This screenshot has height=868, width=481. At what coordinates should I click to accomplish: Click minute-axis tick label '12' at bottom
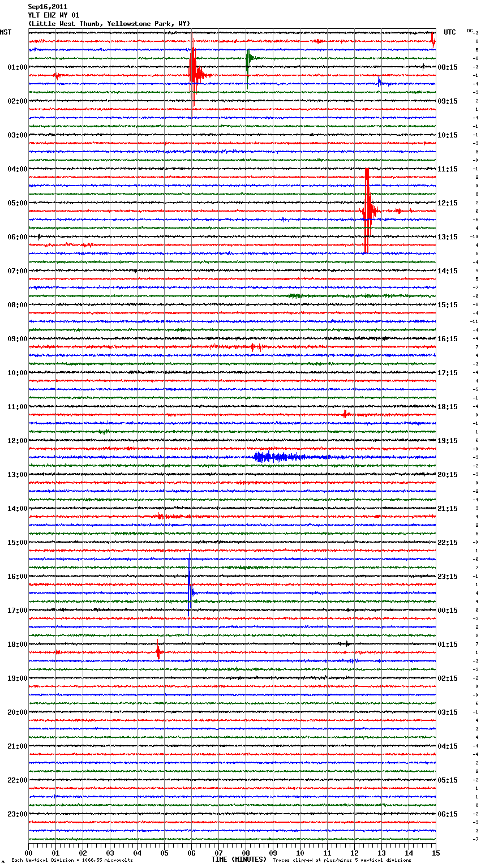pyautogui.click(x=354, y=853)
